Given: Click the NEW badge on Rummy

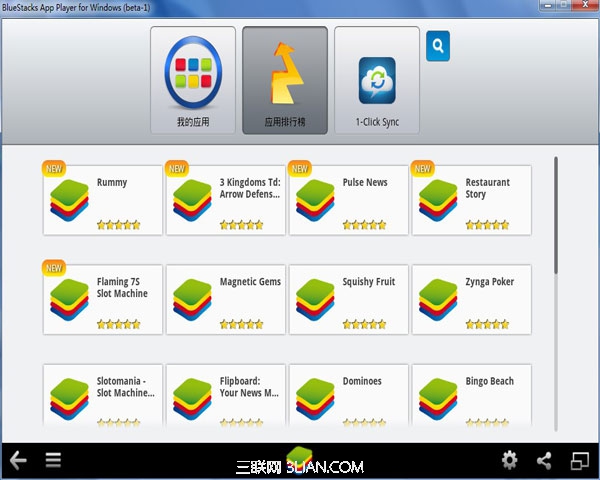Looking at the screenshot, I should click(x=54, y=169).
